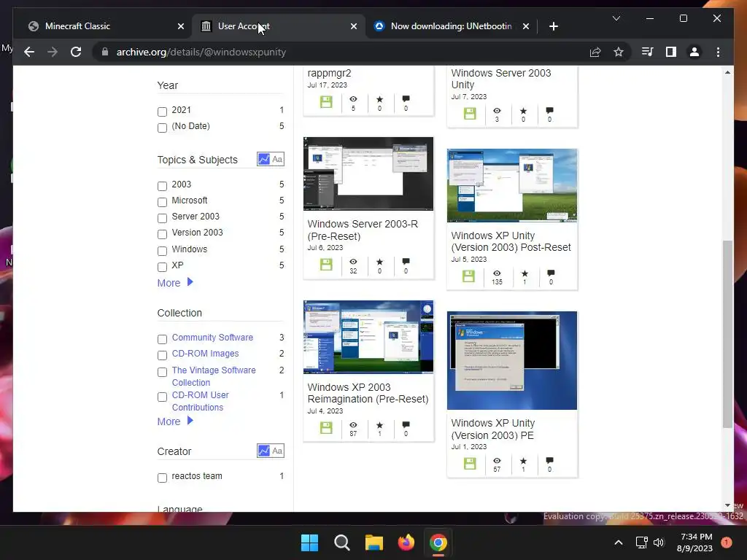The height and width of the screenshot is (560, 747).
Task: Open the CD-ROM Images collection link
Action: 205,354
